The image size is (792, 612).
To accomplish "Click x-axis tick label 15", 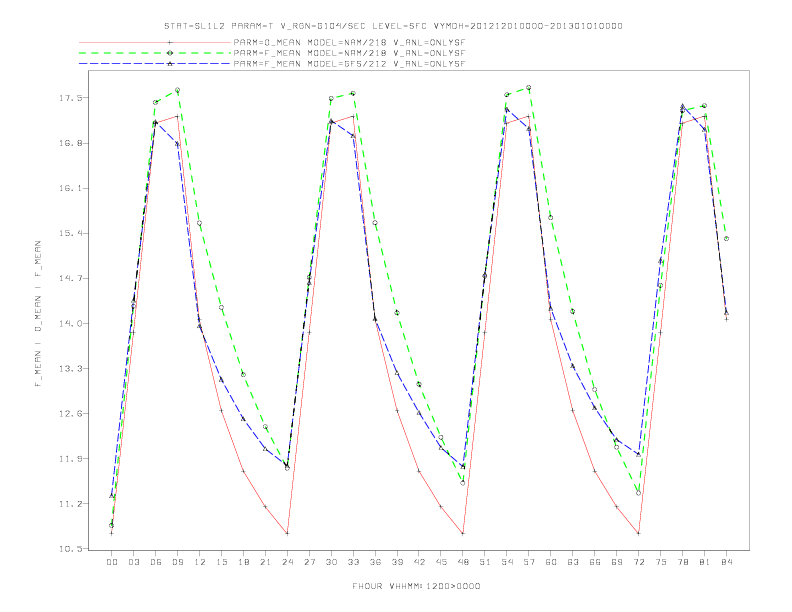I will 221,562.
